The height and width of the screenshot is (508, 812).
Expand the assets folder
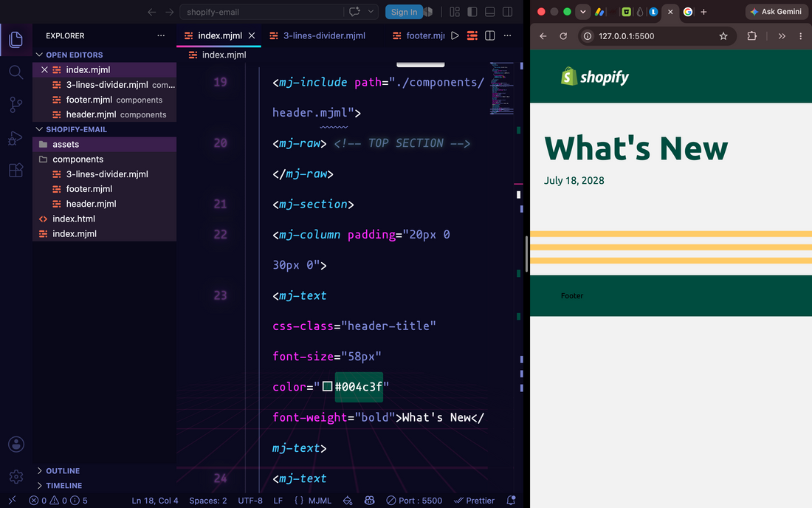pyautogui.click(x=104, y=145)
